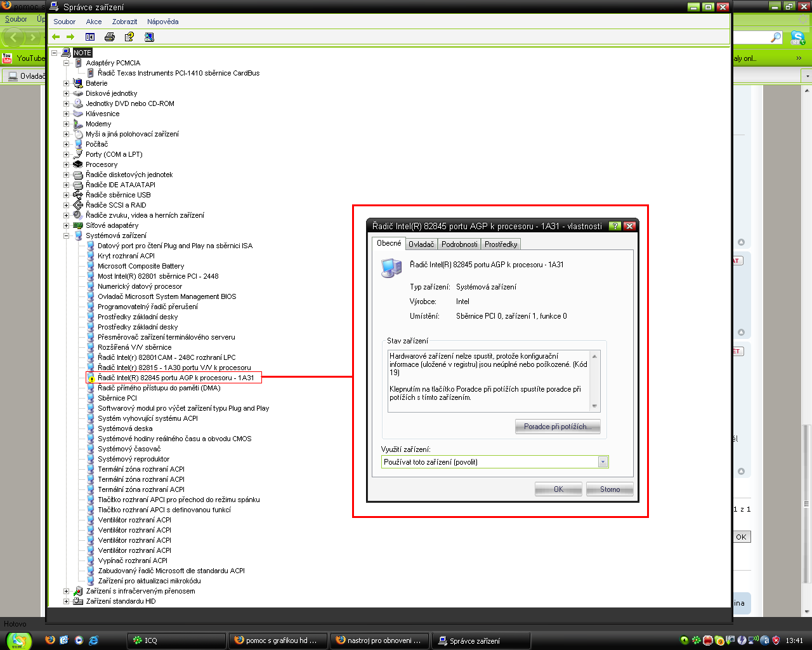Click the Poradce při potížích button
Viewport: 812px width, 650px height.
(x=558, y=427)
